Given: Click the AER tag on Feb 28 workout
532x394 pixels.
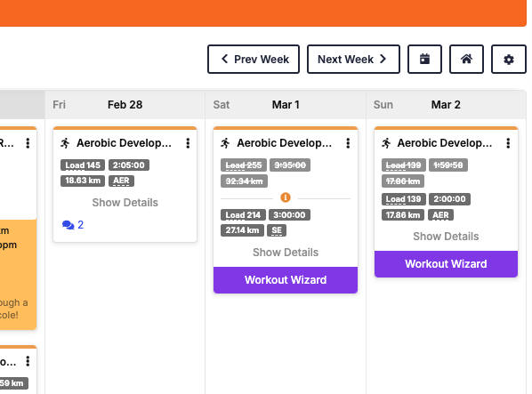Looking at the screenshot, I should pos(121,181).
